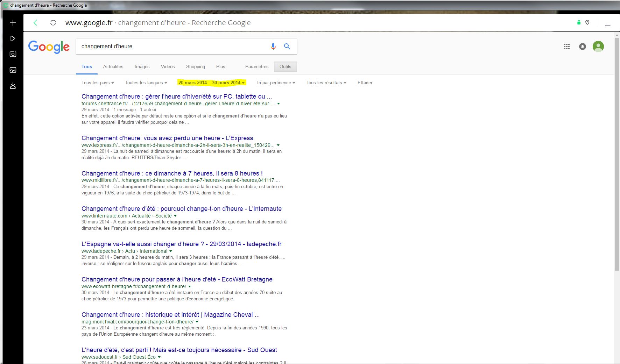Expand the 'Tous les pays' filter

[x=98, y=83]
